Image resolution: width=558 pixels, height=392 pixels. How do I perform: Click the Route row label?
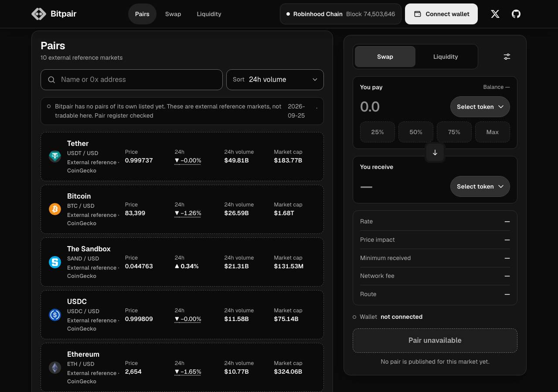pyautogui.click(x=368, y=294)
